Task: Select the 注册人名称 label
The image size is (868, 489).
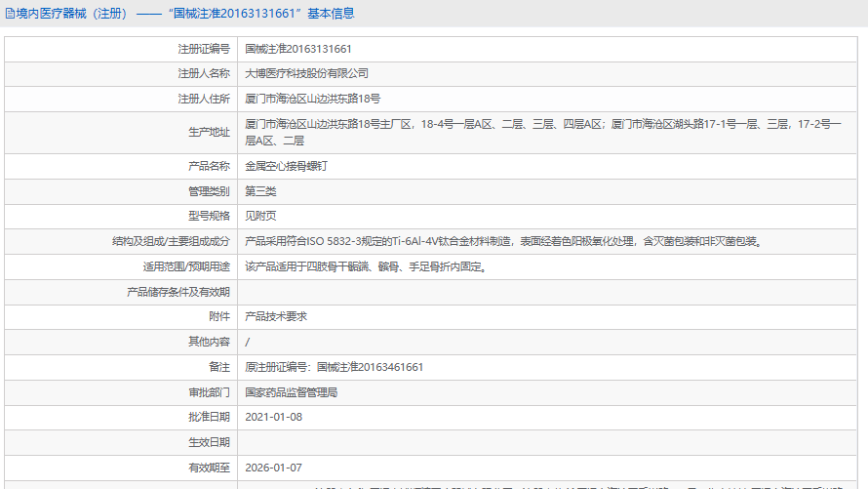Action: pyautogui.click(x=204, y=73)
